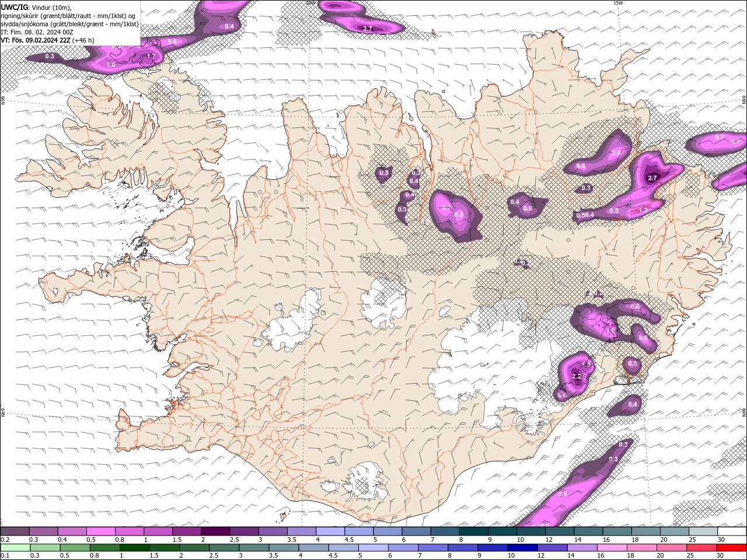Click the 2.2 value in the southeast purple cell
The width and height of the screenshot is (747, 560).
click(577, 376)
